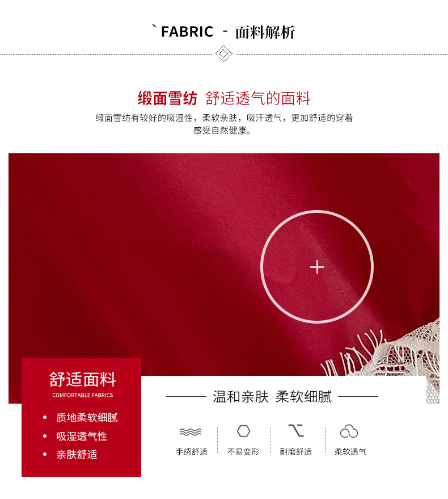This screenshot has width=448, height=499.
Task: Click the wavy lines 手感舒适 icon
Action: 190,431
